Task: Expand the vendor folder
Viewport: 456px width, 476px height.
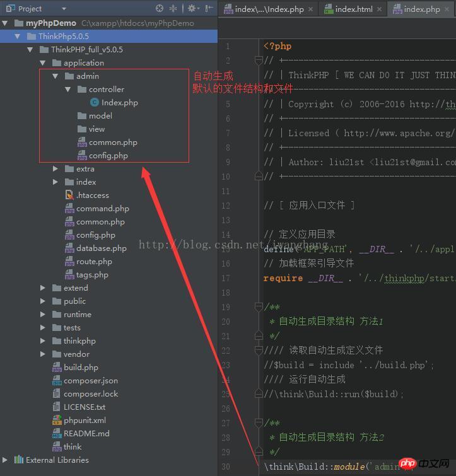Action: (x=42, y=354)
